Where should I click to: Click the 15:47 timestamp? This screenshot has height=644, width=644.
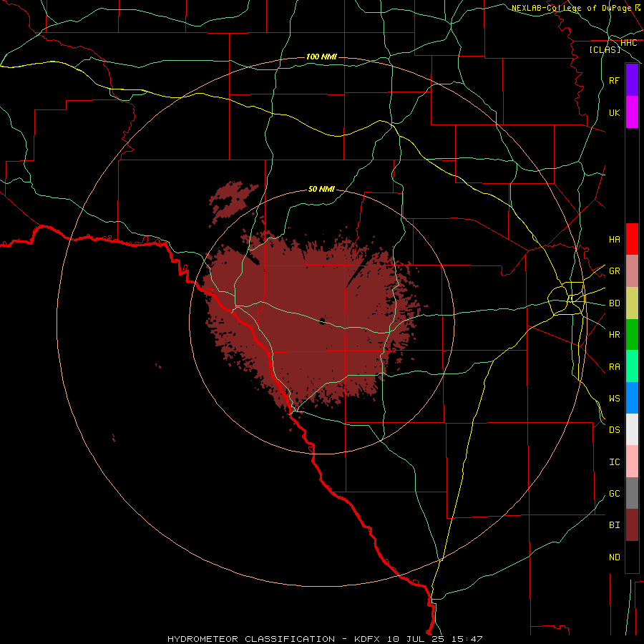pyautogui.click(x=467, y=639)
